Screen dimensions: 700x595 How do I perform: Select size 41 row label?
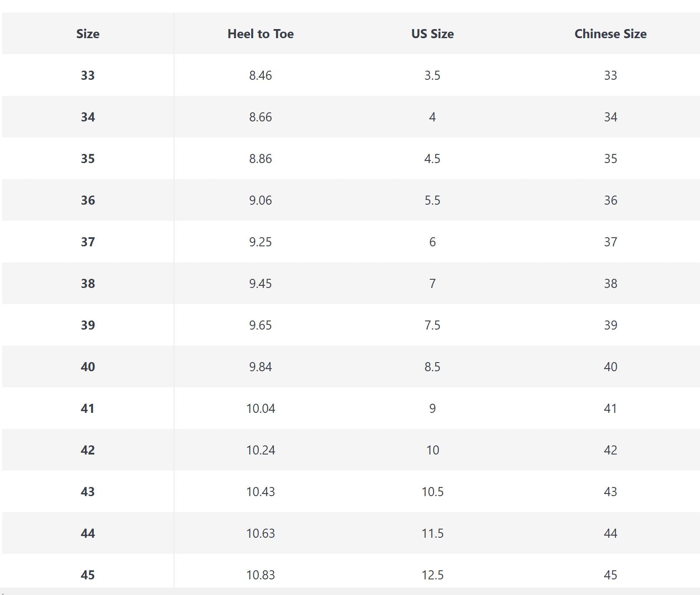click(88, 409)
